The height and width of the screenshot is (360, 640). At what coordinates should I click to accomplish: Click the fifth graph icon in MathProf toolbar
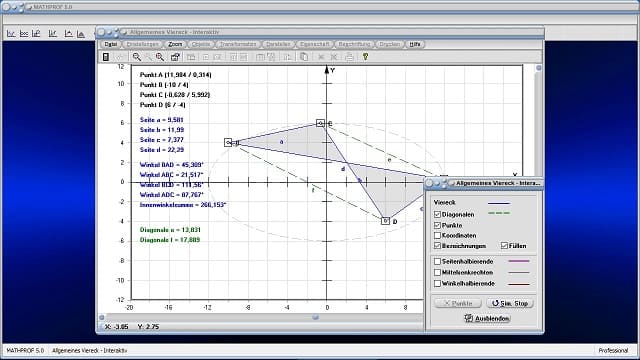tap(68, 34)
